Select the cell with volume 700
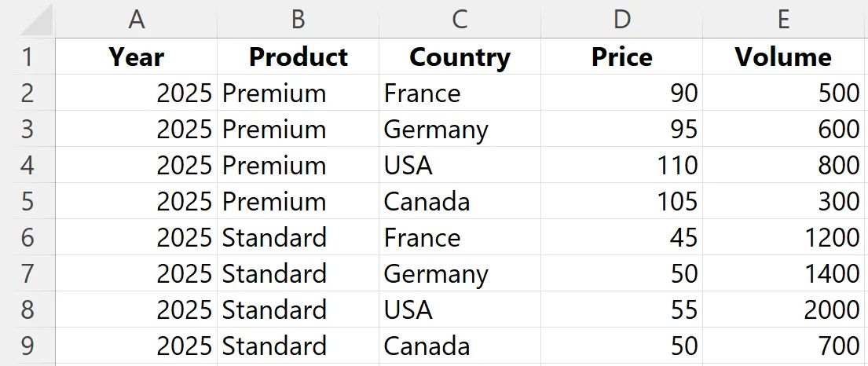Viewport: 868px width, 366px height. pyautogui.click(x=783, y=346)
